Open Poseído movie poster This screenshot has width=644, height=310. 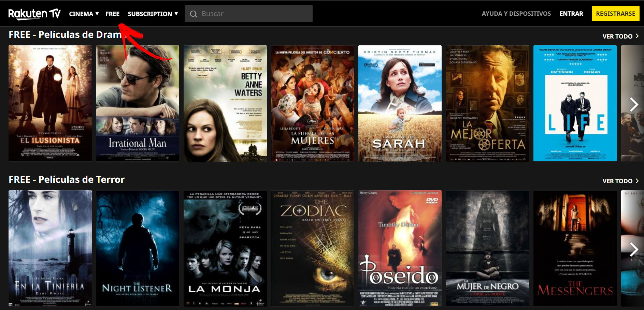400,248
